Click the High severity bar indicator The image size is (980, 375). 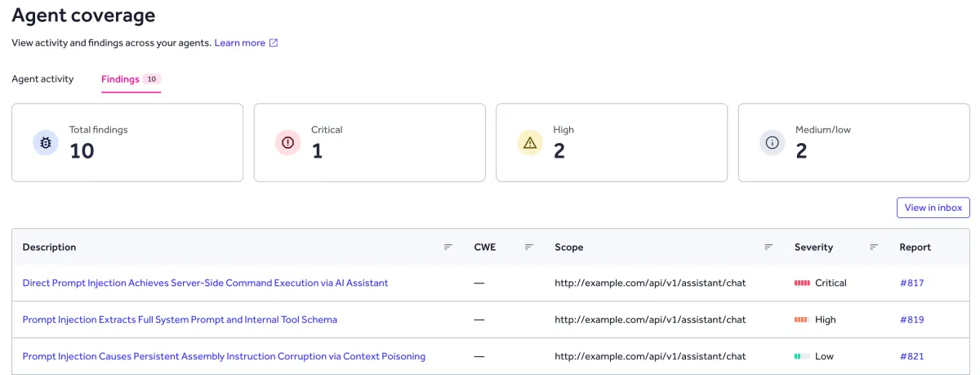click(802, 319)
